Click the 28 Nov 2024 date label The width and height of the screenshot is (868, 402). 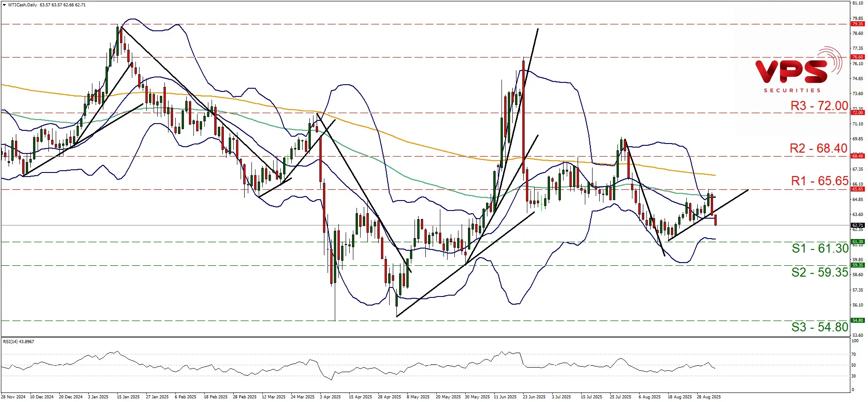(x=13, y=397)
